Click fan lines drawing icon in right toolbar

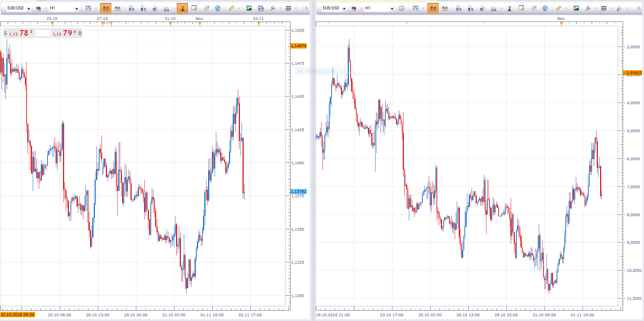pyautogui.click(x=619, y=8)
